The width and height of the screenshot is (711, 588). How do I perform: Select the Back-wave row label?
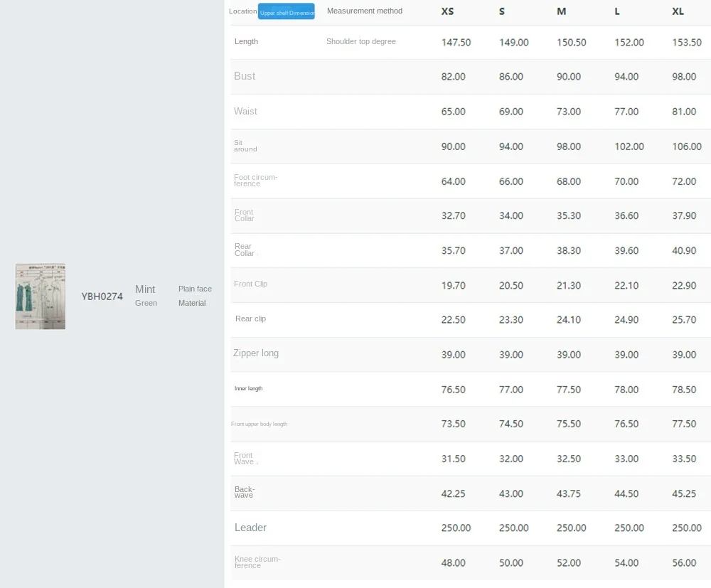coord(244,492)
